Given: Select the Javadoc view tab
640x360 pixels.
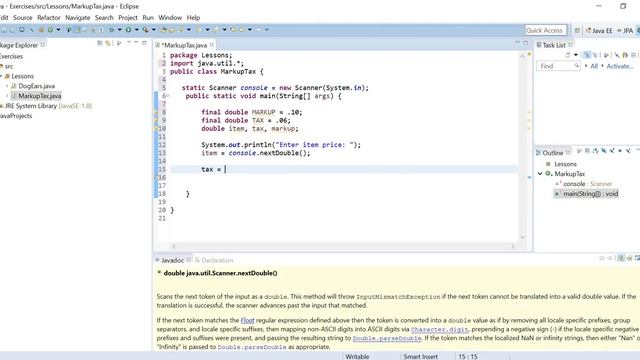Looking at the screenshot, I should (x=172, y=260).
